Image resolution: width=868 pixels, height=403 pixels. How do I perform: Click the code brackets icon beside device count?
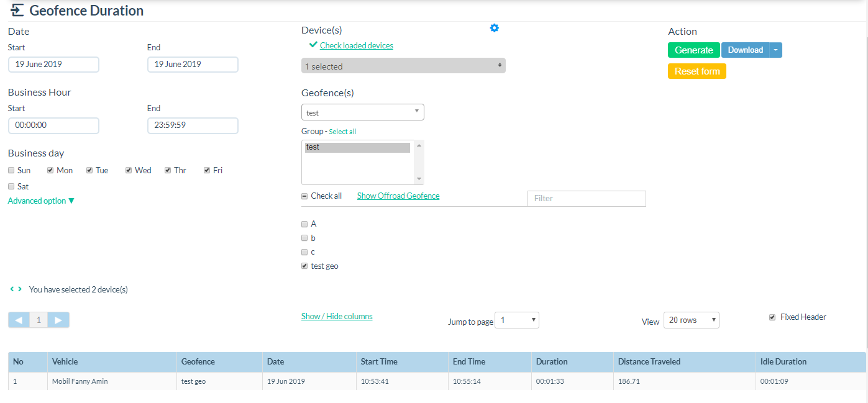(x=16, y=289)
